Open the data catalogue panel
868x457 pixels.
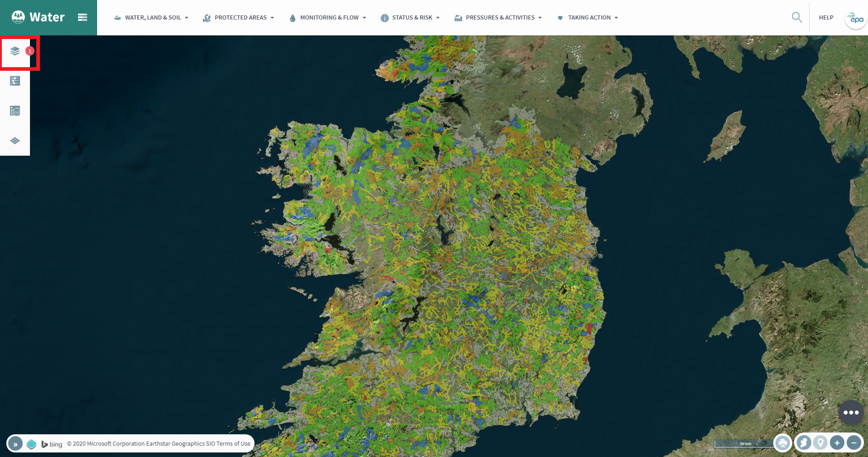coord(15,110)
